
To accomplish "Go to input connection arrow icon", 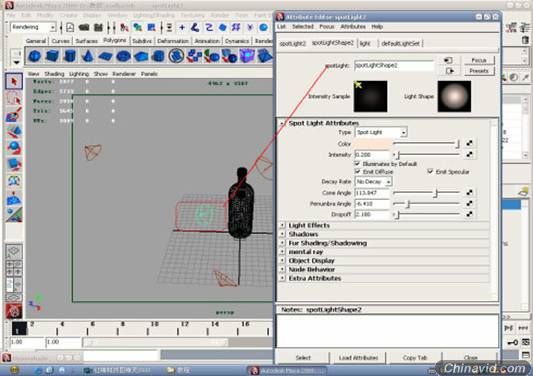I will pos(449,60).
